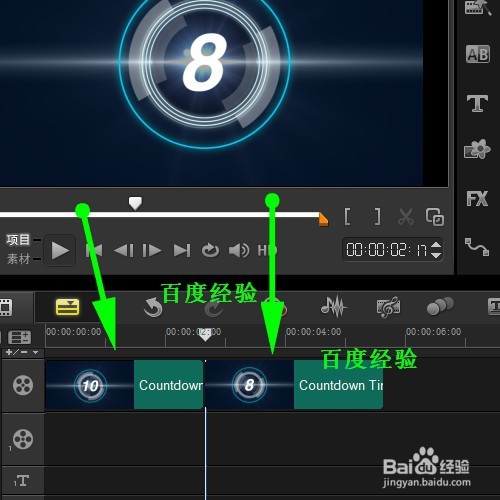
Task: Toggle playback mode to 素材
Action: tap(18, 258)
